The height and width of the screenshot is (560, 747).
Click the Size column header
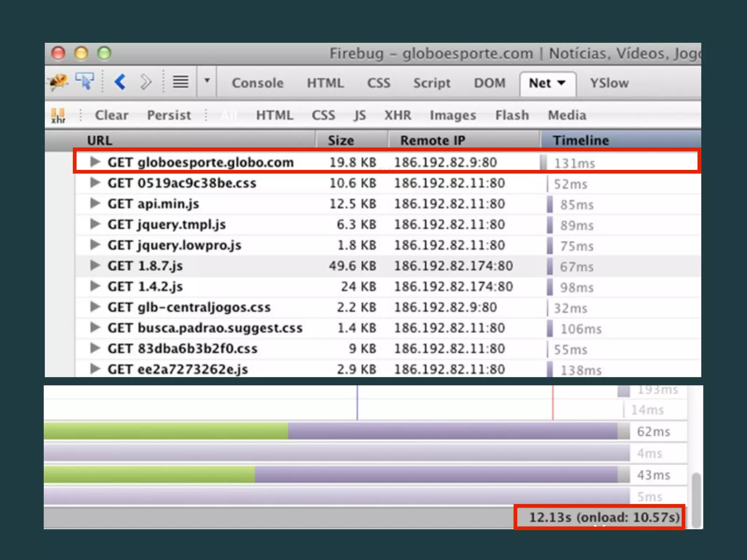341,140
